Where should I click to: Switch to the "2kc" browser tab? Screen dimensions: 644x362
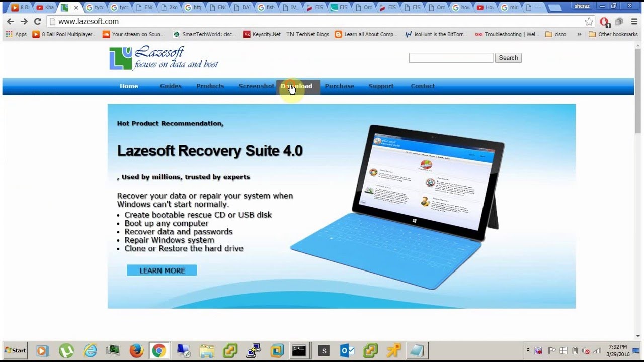pos(169,8)
